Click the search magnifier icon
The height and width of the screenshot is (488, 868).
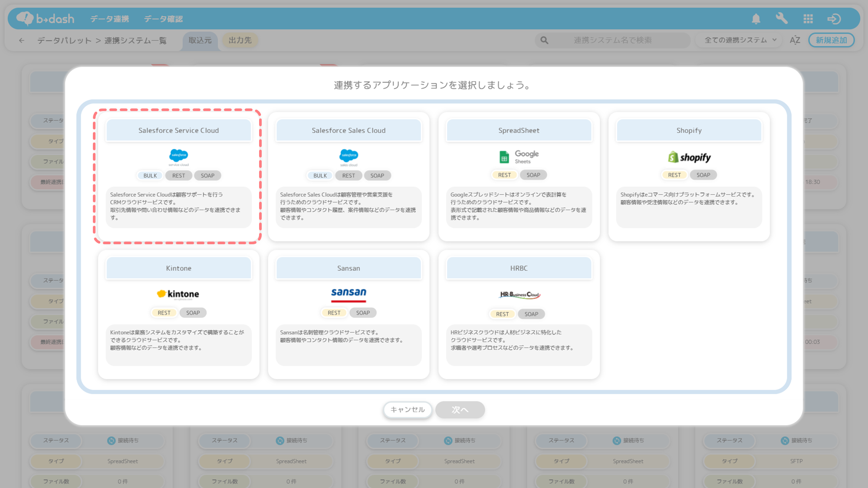coord(544,40)
